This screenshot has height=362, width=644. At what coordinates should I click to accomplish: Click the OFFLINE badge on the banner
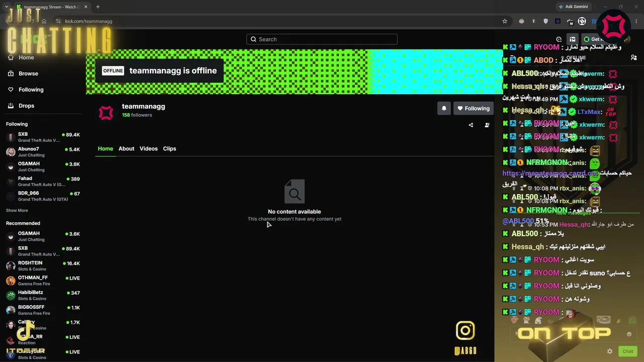113,71
